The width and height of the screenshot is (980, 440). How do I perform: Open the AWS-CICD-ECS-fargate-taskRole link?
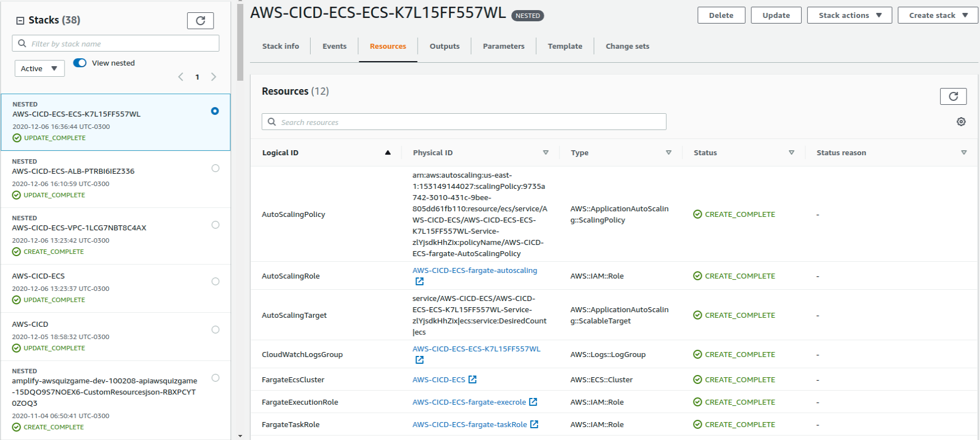[x=470, y=424]
